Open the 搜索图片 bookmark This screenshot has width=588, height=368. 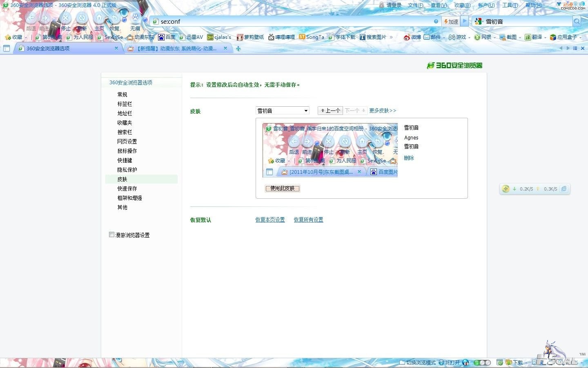373,37
